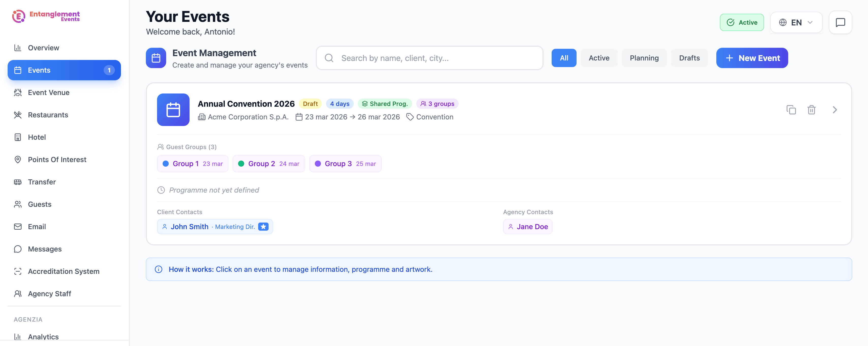Open the chat messages icon in header
Image resolution: width=868 pixels, height=346 pixels.
[840, 23]
